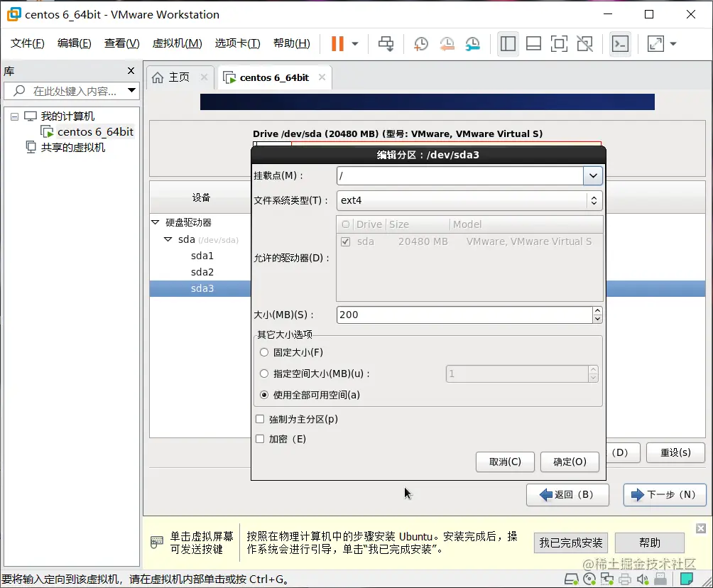Screen dimensions: 713x588
Task: Click the pause virtual machine icon
Action: click(337, 43)
